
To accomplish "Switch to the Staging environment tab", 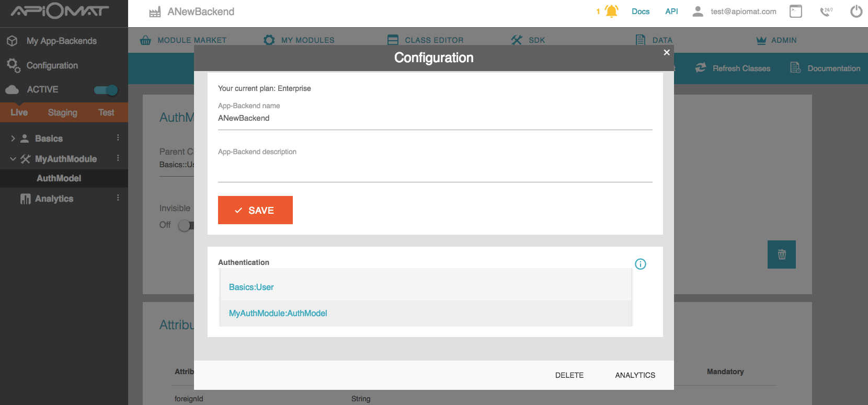I will point(63,112).
